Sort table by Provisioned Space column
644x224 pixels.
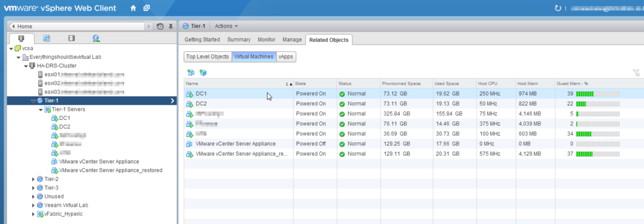point(406,83)
